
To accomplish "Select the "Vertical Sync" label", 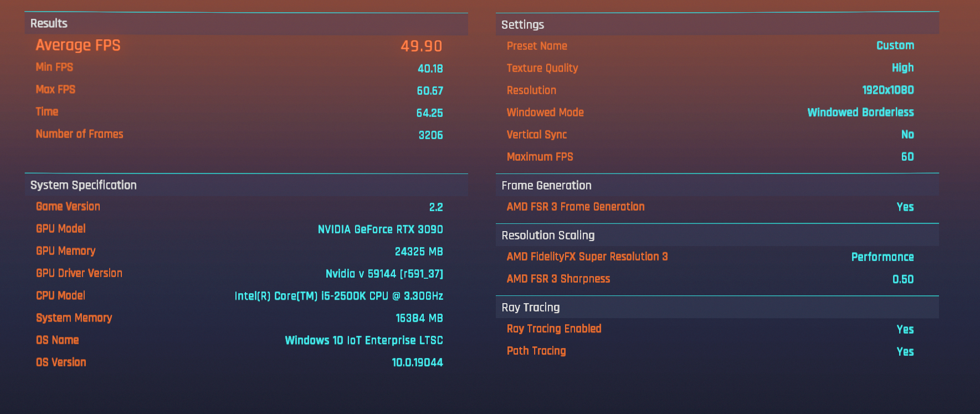I will click(x=537, y=135).
